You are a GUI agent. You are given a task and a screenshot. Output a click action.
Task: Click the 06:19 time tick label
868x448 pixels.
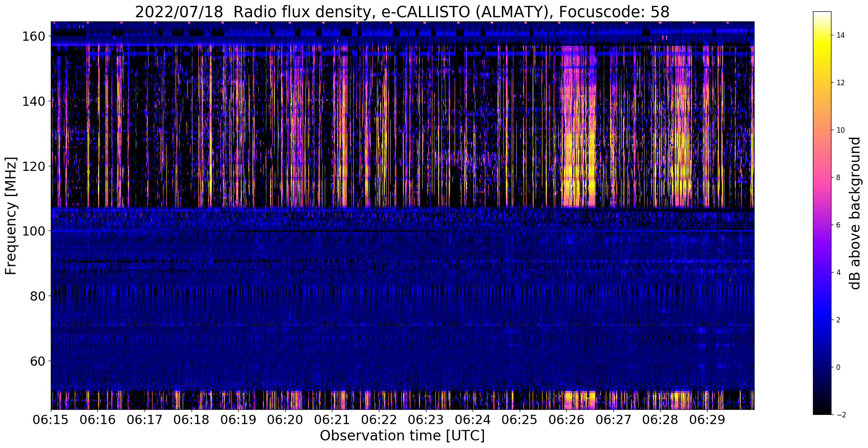tap(238, 419)
